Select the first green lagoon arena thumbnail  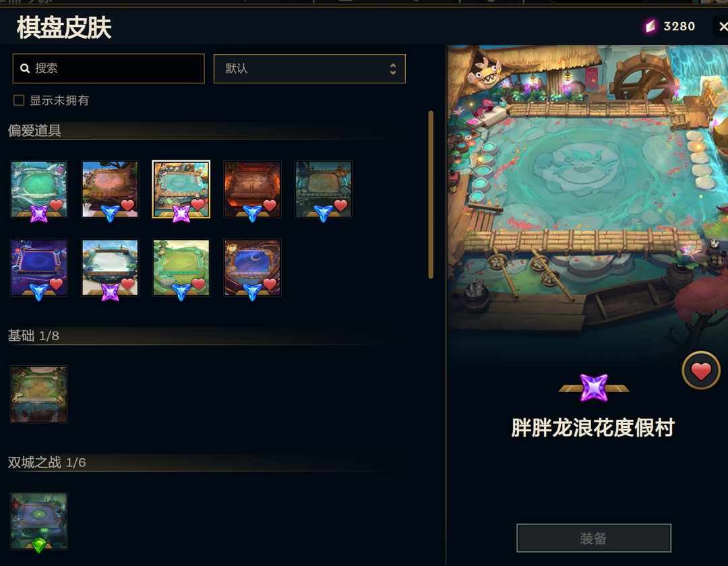39,189
